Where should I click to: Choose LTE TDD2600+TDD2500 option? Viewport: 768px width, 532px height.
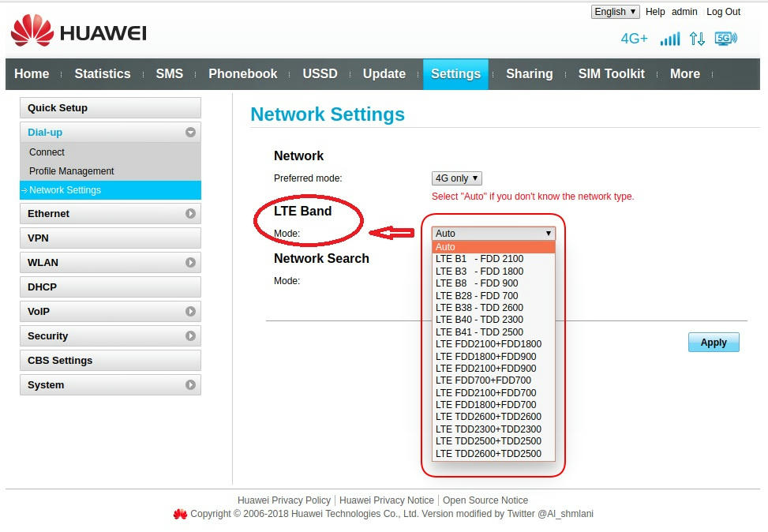coord(493,454)
